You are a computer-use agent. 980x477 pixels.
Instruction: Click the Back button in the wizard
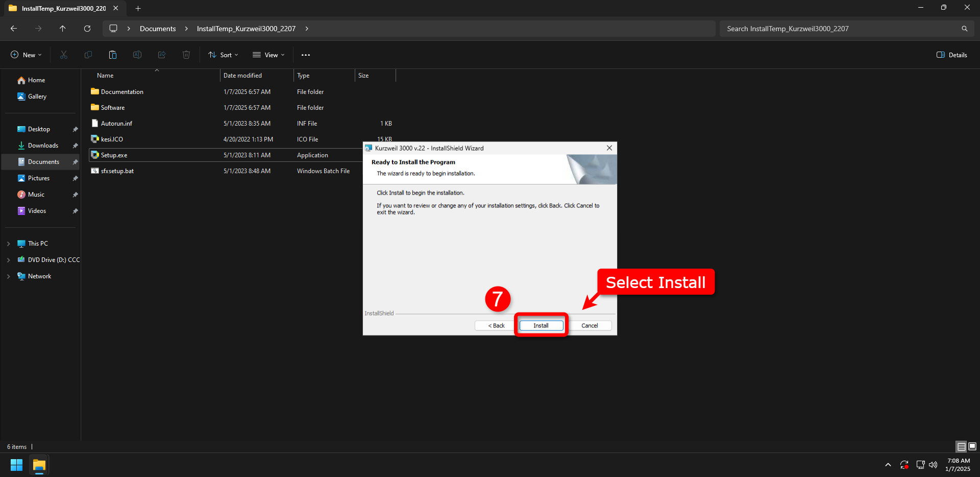tap(496, 325)
